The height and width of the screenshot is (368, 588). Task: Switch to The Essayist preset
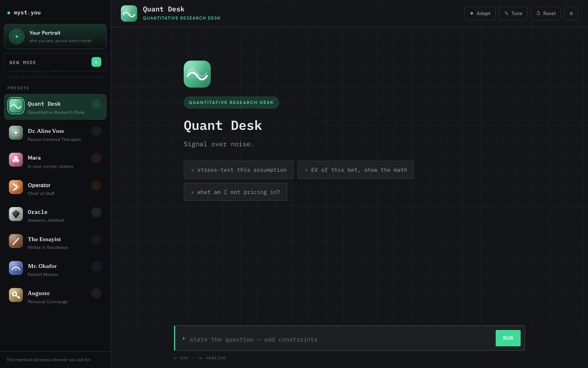[x=55, y=243]
